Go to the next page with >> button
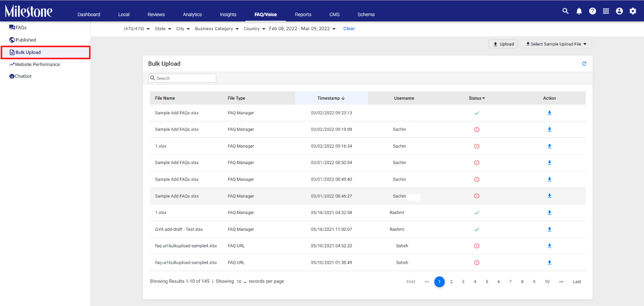The width and height of the screenshot is (644, 306). click(x=561, y=282)
